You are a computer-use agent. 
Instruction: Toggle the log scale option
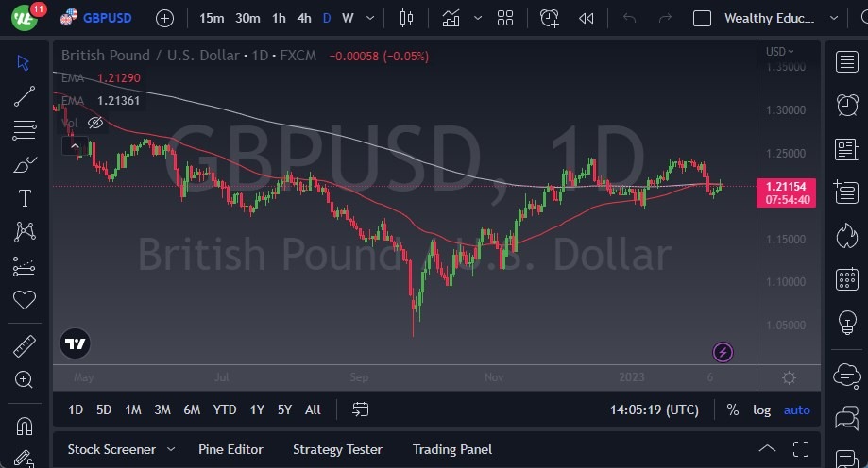pos(761,409)
